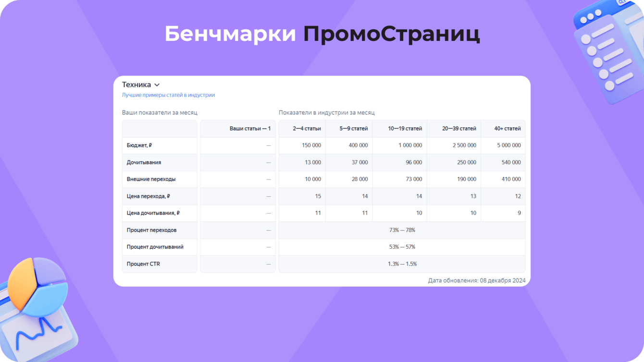Click the 1.3% — 1.5% CTR range

(402, 264)
